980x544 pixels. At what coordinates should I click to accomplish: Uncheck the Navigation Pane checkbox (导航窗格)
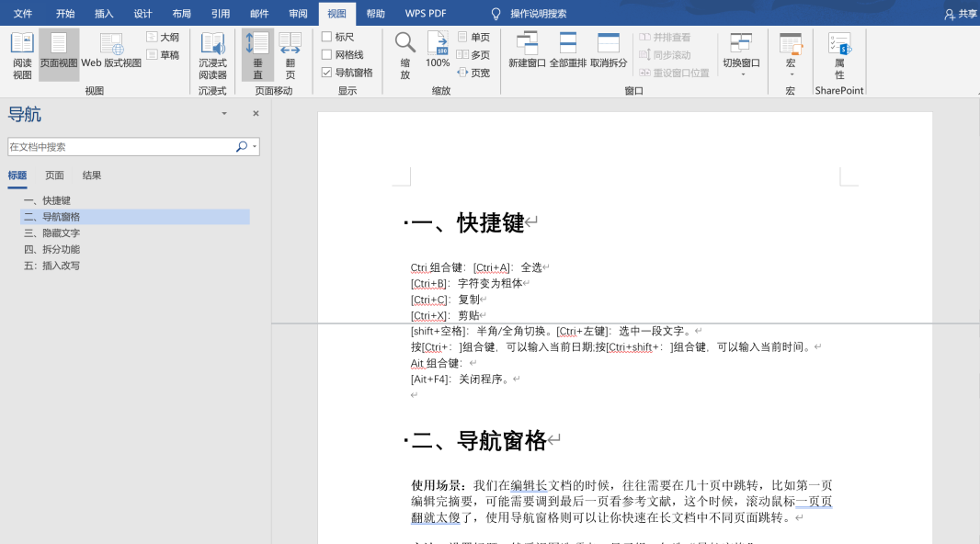point(327,73)
